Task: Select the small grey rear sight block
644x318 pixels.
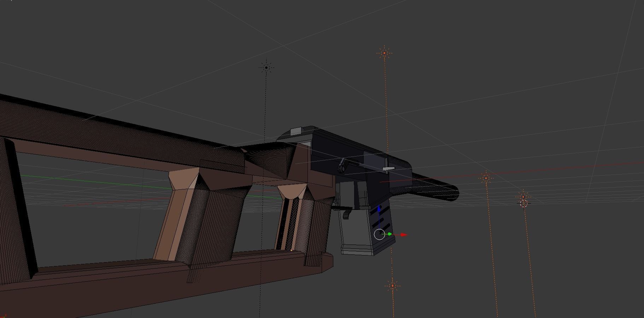Action: pyautogui.click(x=296, y=131)
